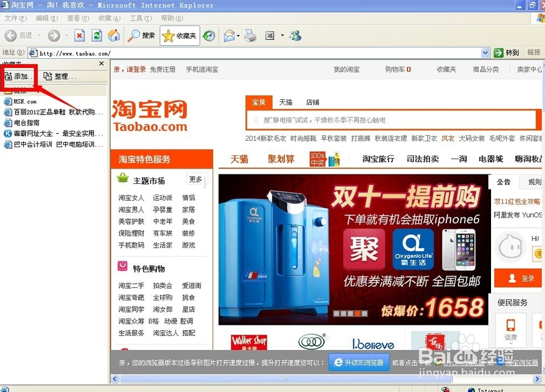Screen dimensions: 545x392
Task: Open the 毒霸网址大全 favorite
Action: pyautogui.click(x=53, y=134)
